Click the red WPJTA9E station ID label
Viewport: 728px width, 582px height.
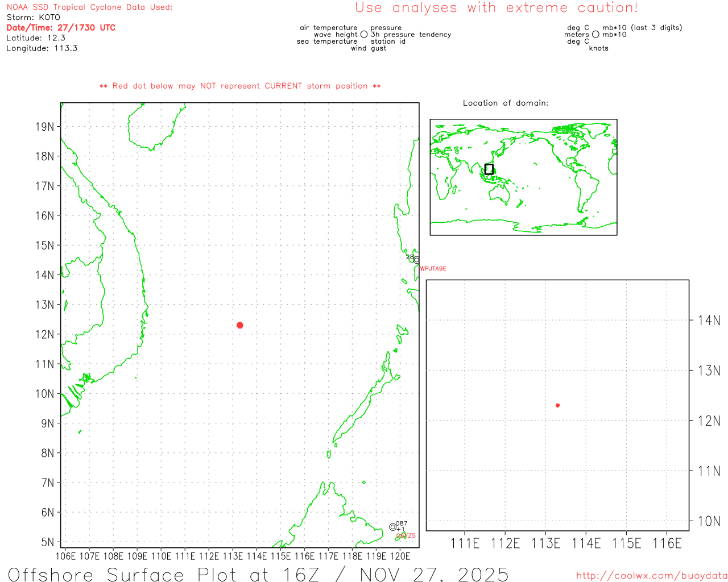coord(433,269)
